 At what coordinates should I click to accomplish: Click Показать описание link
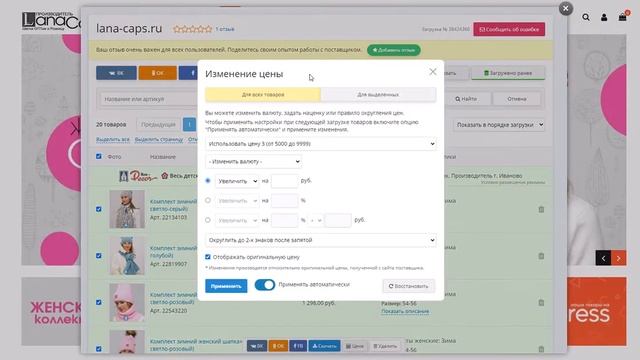[405, 311]
